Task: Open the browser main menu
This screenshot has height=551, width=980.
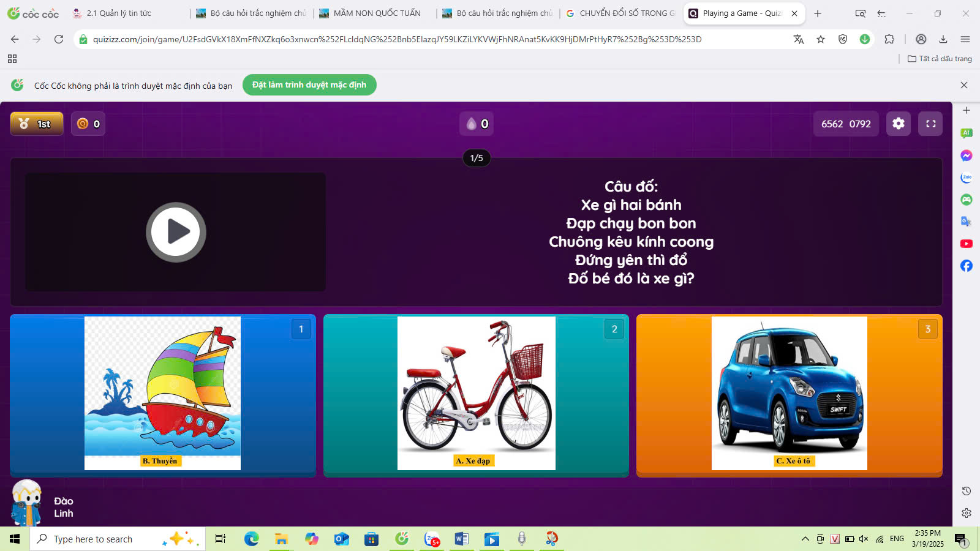Action: (x=965, y=39)
